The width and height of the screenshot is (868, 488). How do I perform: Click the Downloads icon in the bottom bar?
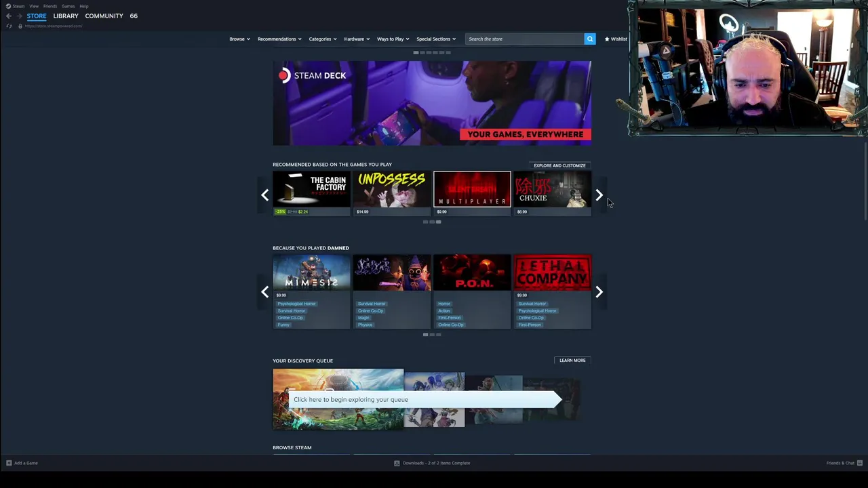coord(397,463)
